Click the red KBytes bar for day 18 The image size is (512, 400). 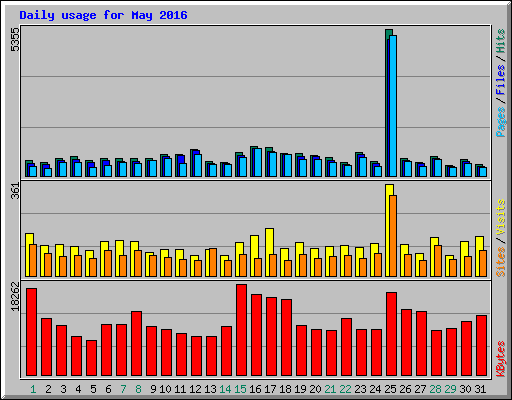[287, 338]
